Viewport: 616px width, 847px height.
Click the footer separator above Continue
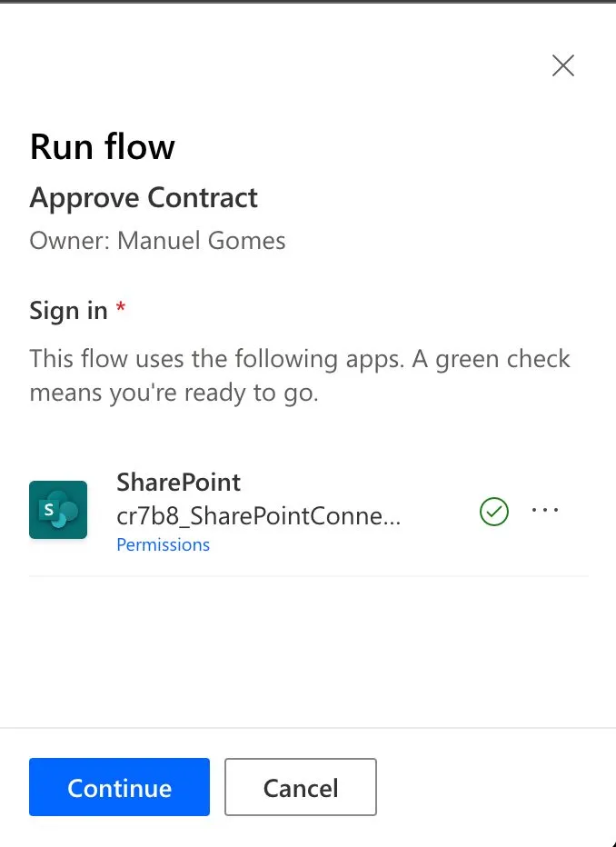click(x=308, y=728)
